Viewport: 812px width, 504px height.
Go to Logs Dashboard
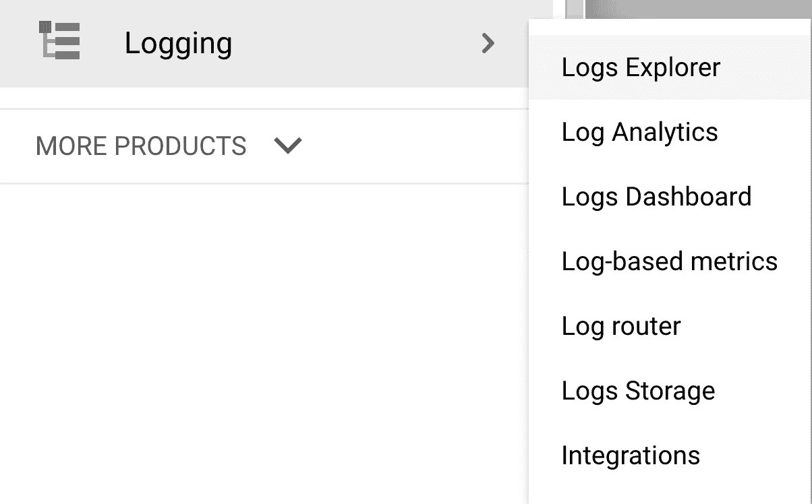click(656, 197)
